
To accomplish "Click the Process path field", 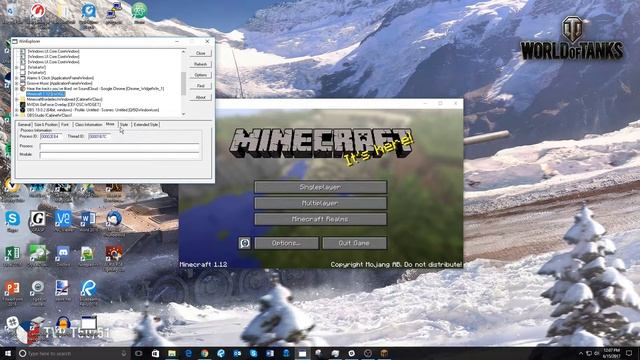I will click(120, 146).
